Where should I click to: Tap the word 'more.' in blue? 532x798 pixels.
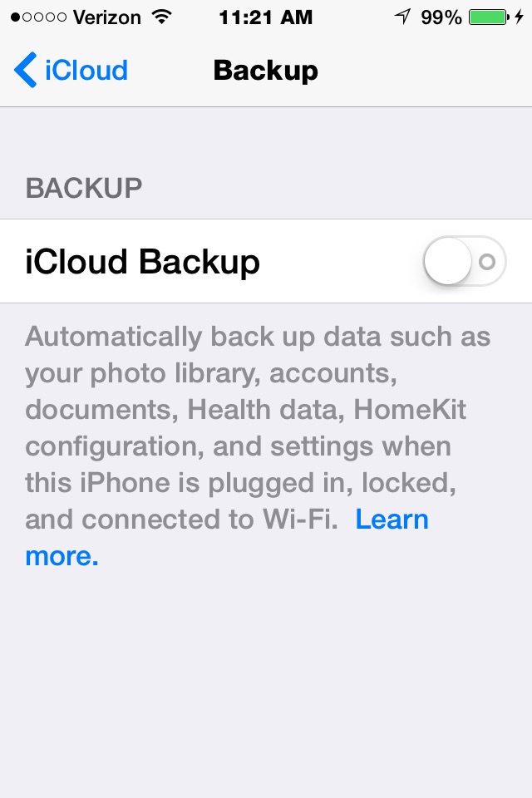tap(62, 556)
